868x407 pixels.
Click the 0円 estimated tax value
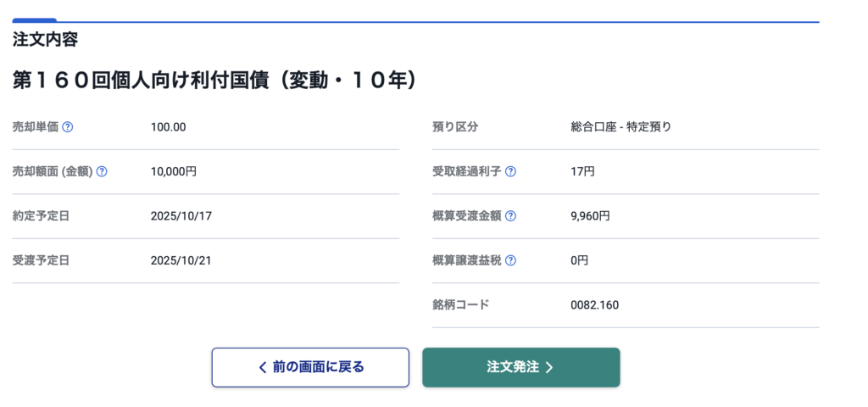579,260
